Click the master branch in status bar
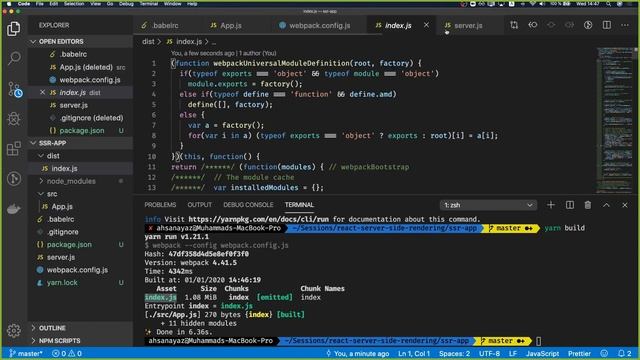The width and height of the screenshot is (640, 360). 26,353
